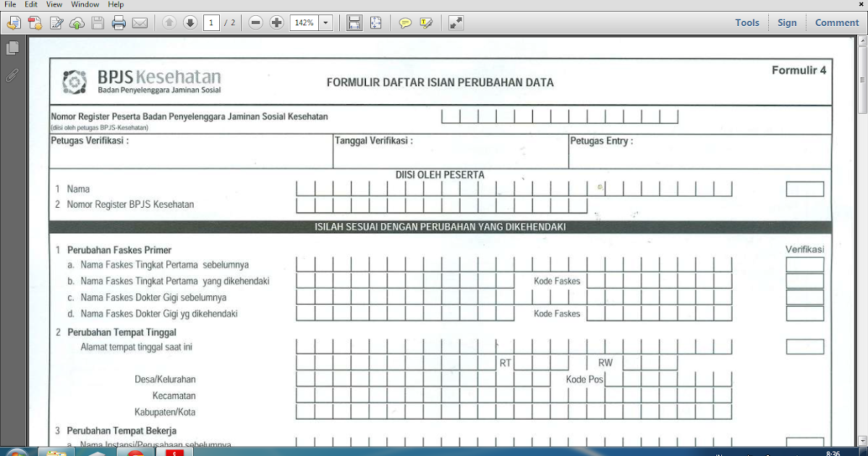
Task: Click Nama Faskes Dokter Gigi yg dikehendaki text
Action: [159, 314]
